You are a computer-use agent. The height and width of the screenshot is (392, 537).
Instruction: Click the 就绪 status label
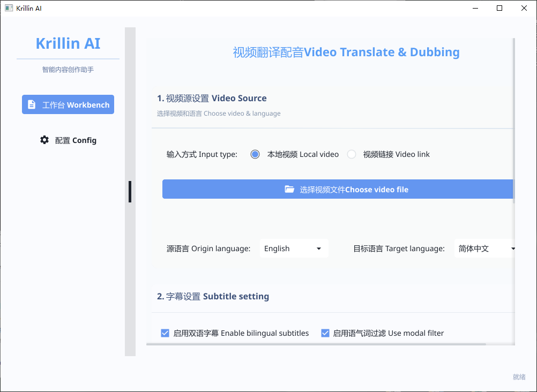coord(518,376)
